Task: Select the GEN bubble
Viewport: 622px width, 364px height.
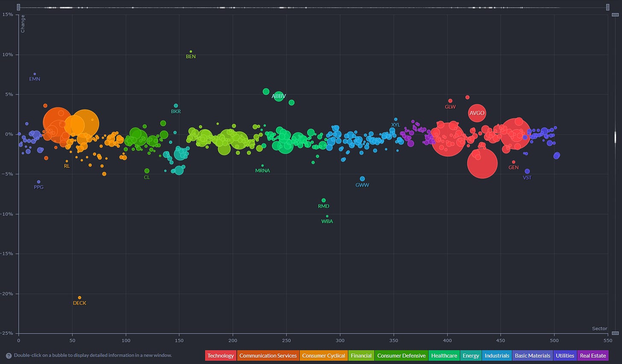Action: pyautogui.click(x=513, y=162)
